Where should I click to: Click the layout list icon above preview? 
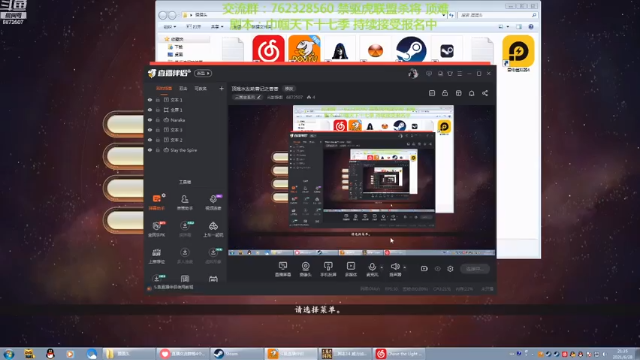coord(432,93)
